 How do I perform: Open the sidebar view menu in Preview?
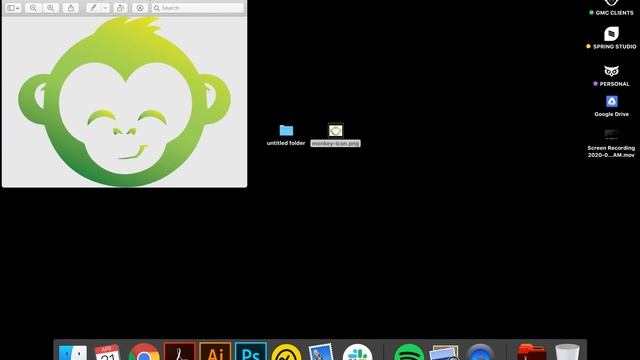point(13,8)
